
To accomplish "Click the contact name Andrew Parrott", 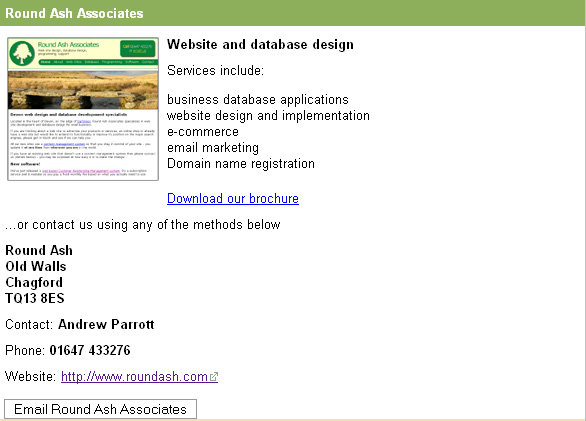I will point(106,324).
